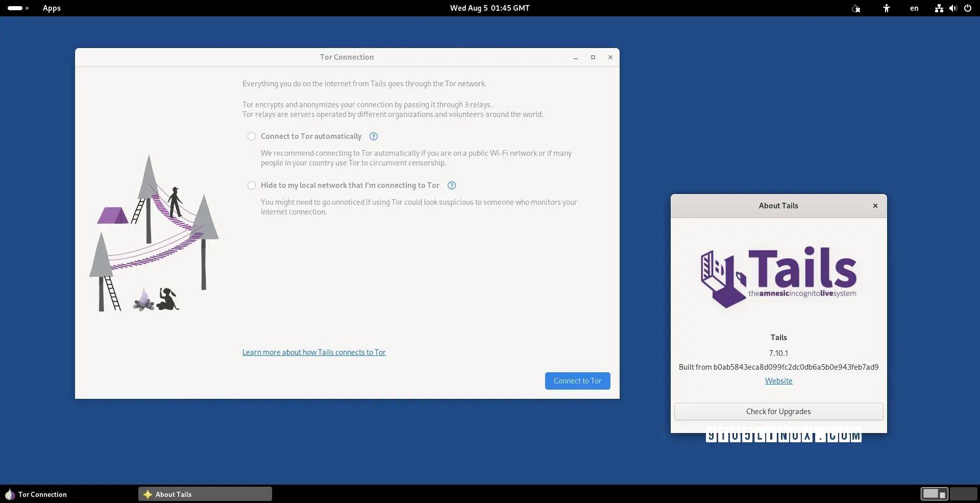Select the second workspace in switcher

click(x=964, y=494)
